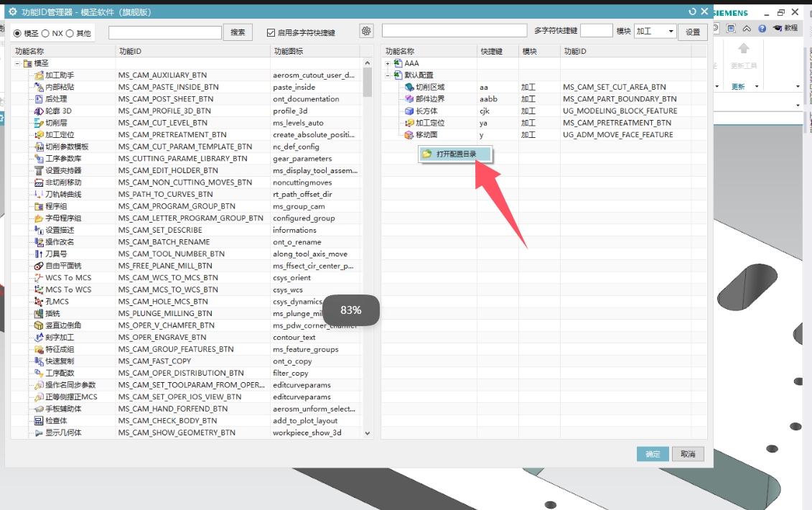Click the 工序参数库 icon
Screen dimensions: 812x510
(x=39, y=159)
